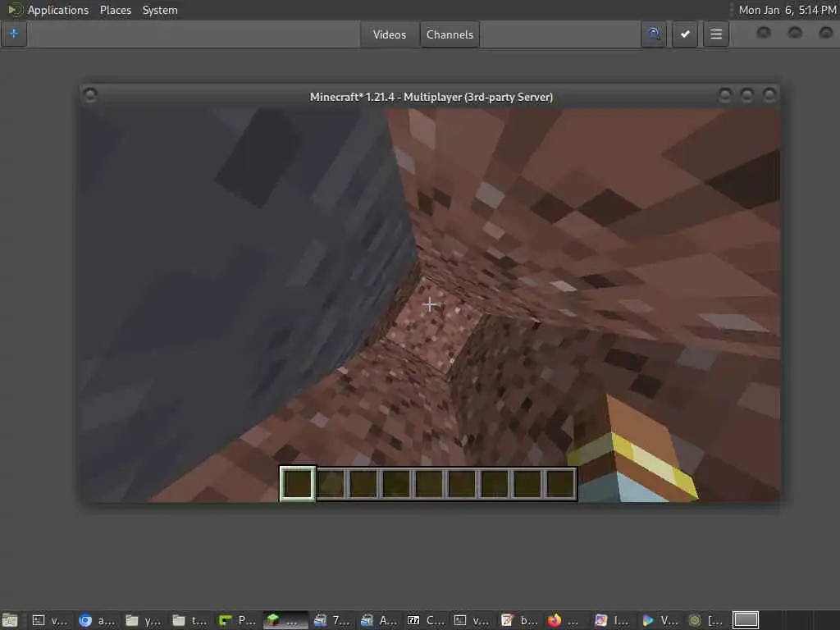
Task: Open the first terminal taskbar entry
Action: [x=50, y=620]
